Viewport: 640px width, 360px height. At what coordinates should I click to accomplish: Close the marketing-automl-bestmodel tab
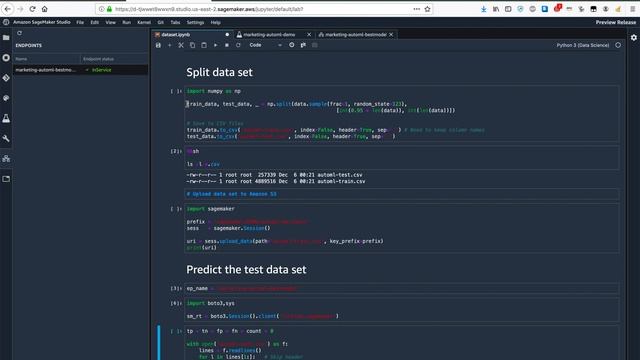[x=391, y=35]
